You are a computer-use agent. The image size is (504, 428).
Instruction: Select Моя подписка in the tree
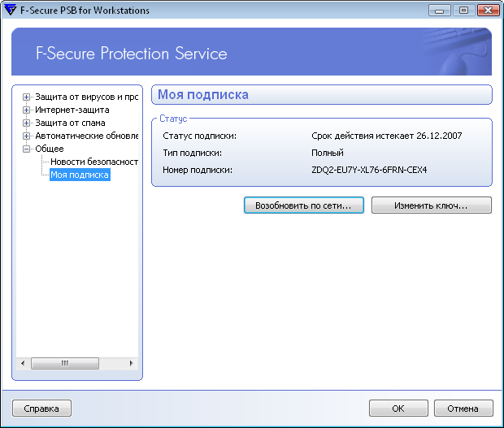pyautogui.click(x=80, y=175)
